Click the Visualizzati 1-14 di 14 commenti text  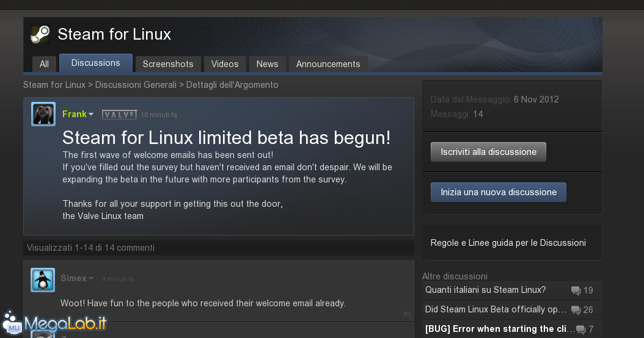(91, 248)
